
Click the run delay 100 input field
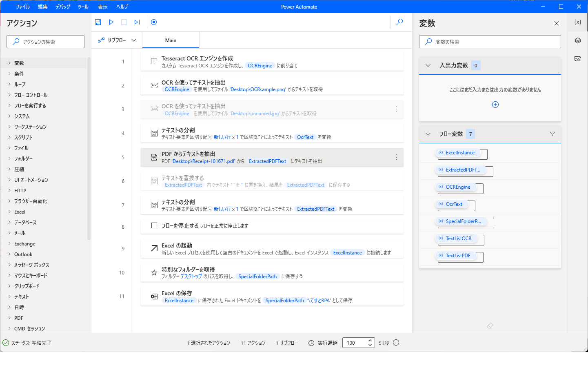[x=355, y=343]
